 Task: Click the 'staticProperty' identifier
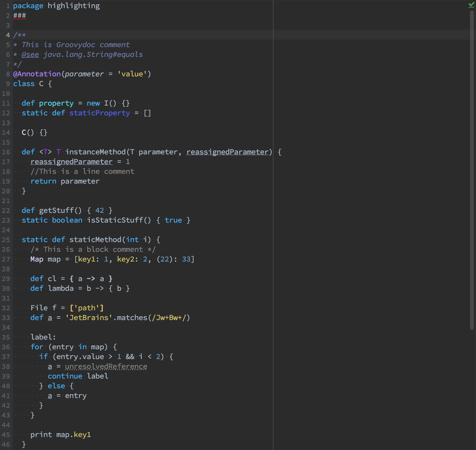tap(100, 113)
